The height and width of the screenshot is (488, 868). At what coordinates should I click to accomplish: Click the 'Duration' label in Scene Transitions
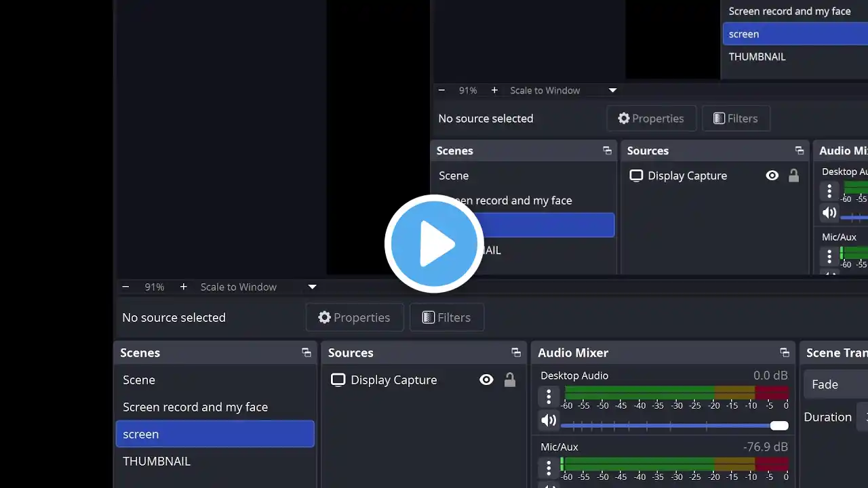pyautogui.click(x=827, y=418)
